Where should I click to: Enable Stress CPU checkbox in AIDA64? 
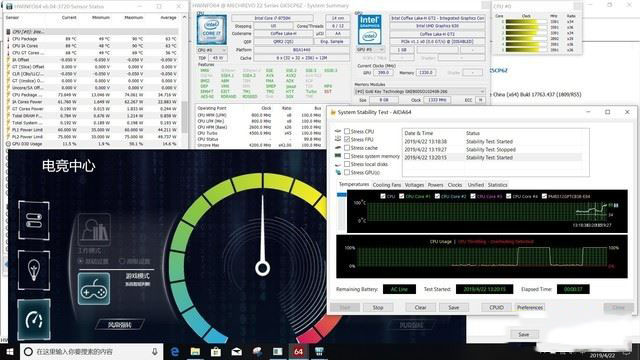point(347,131)
